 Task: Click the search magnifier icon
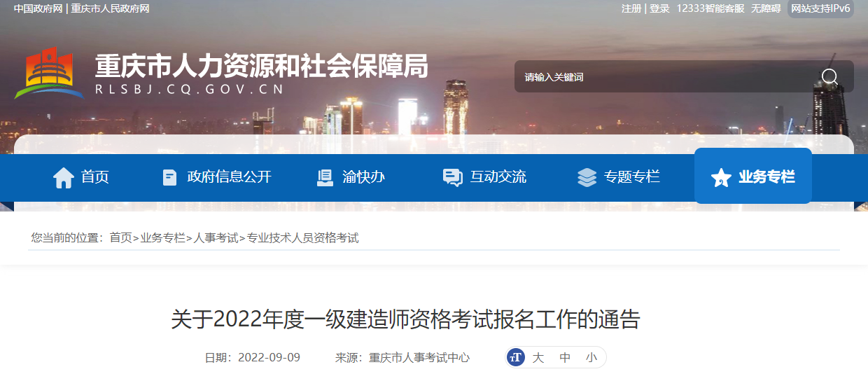829,76
